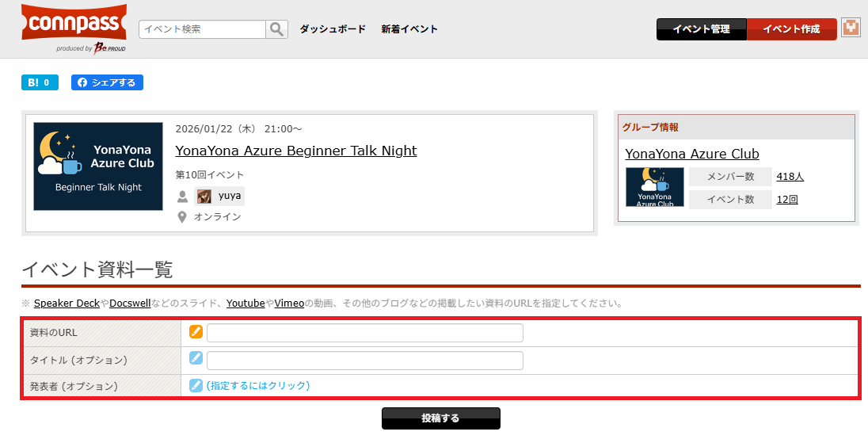Click the blue pencil icon beside タイトル
Screen dimensions: 868x443
196,358
